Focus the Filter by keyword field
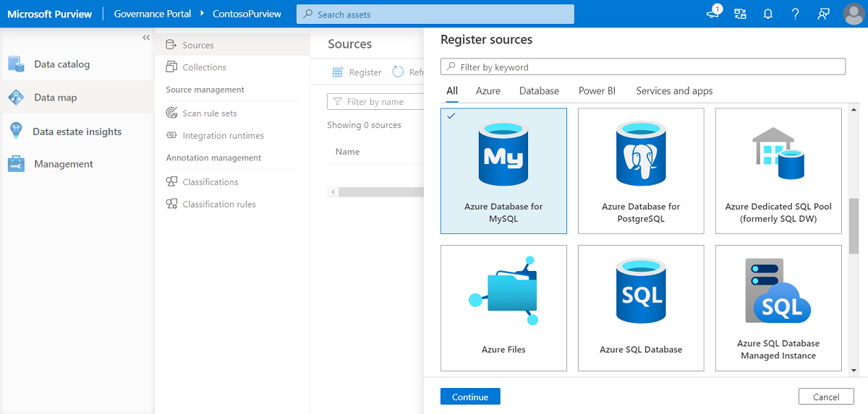The width and height of the screenshot is (868, 414). [x=642, y=67]
